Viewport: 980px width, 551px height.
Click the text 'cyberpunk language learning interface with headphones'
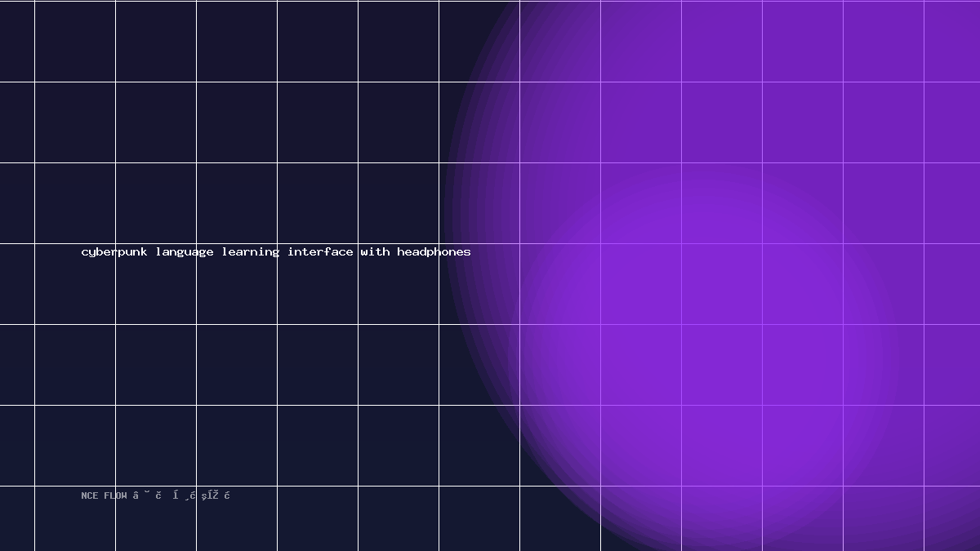(276, 252)
